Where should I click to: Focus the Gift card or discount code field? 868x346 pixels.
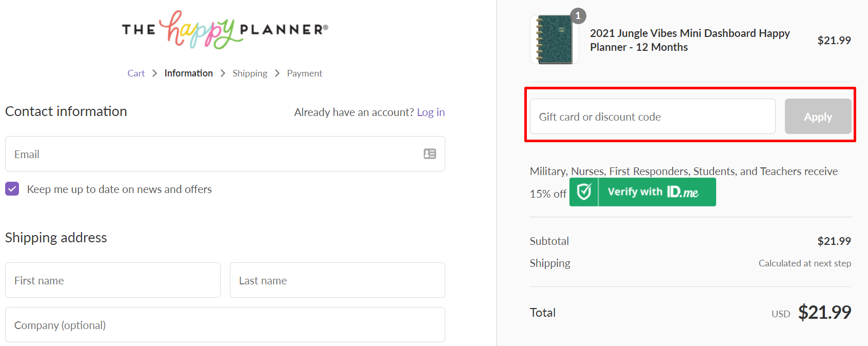(x=653, y=117)
